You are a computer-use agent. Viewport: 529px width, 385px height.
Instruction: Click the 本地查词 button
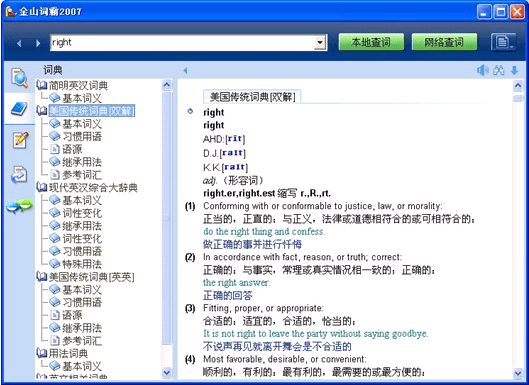pyautogui.click(x=371, y=42)
